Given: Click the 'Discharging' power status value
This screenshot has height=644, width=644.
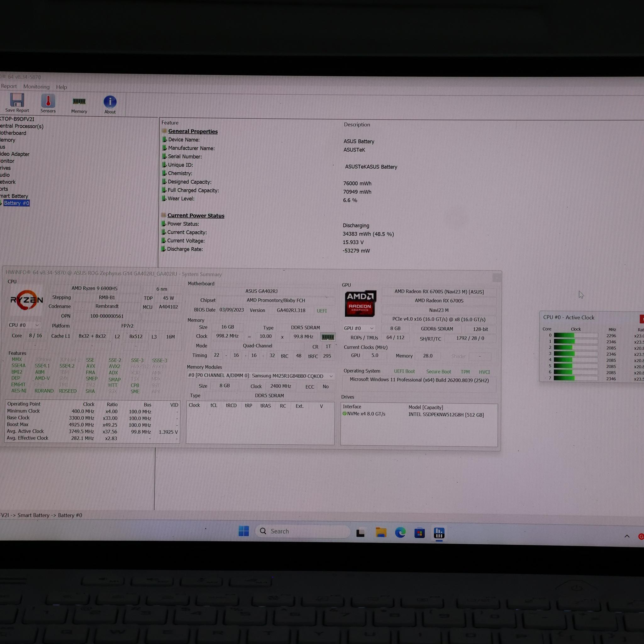Looking at the screenshot, I should coord(356,225).
